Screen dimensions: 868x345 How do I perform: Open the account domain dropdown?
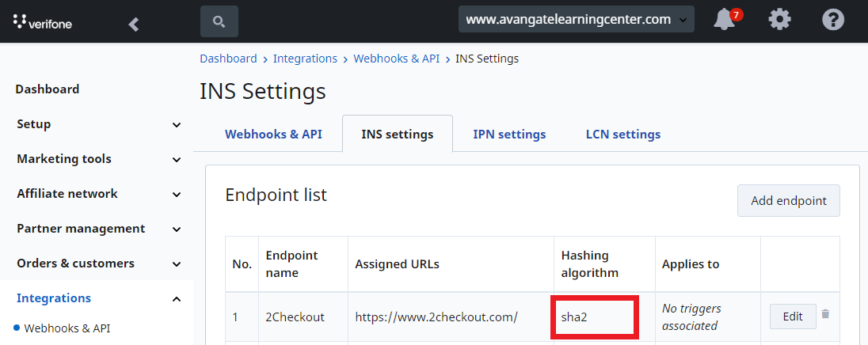[x=577, y=19]
